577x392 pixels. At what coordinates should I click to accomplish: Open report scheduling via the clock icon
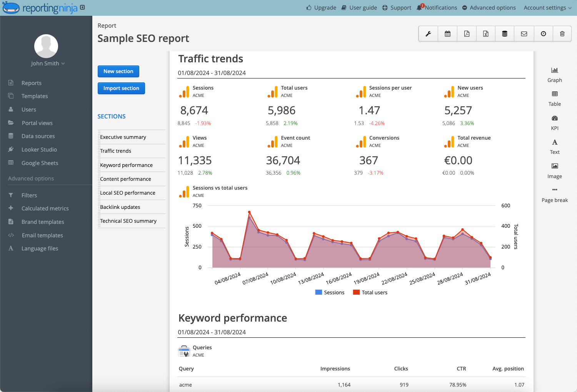543,33
